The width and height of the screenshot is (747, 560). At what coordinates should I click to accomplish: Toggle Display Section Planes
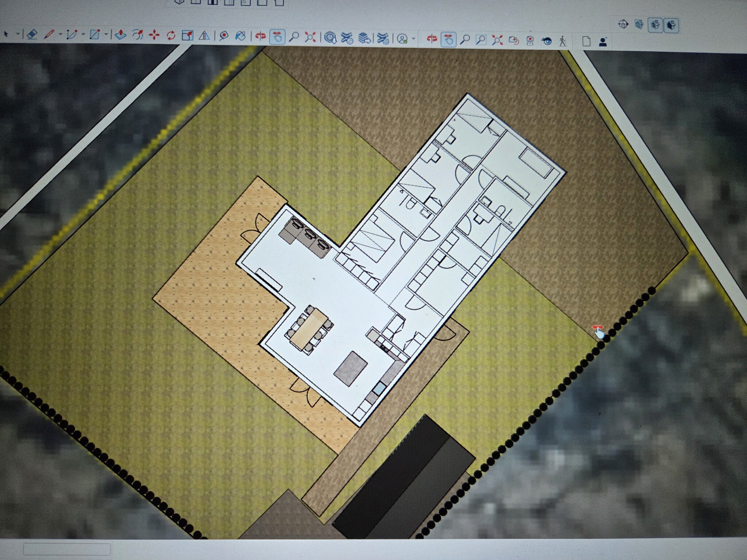(639, 24)
